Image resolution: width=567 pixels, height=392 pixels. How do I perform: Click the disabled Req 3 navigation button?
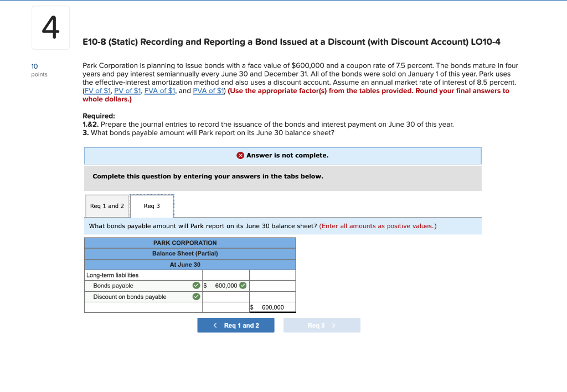[322, 325]
